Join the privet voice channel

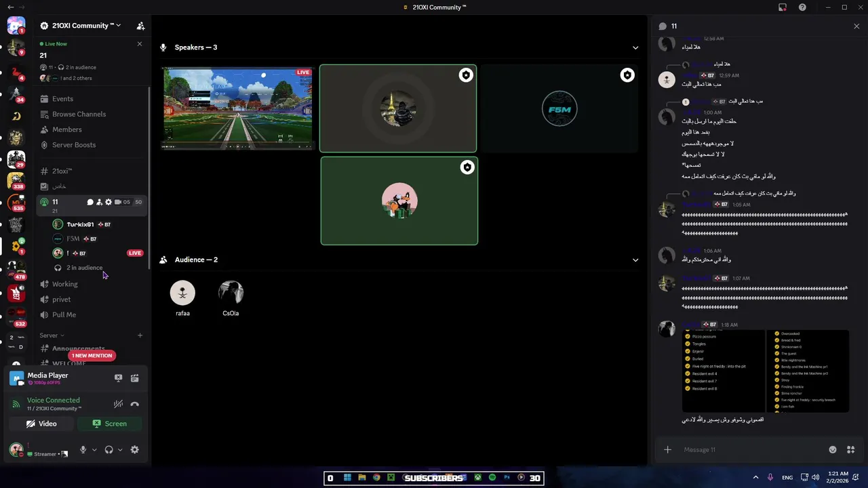61,300
